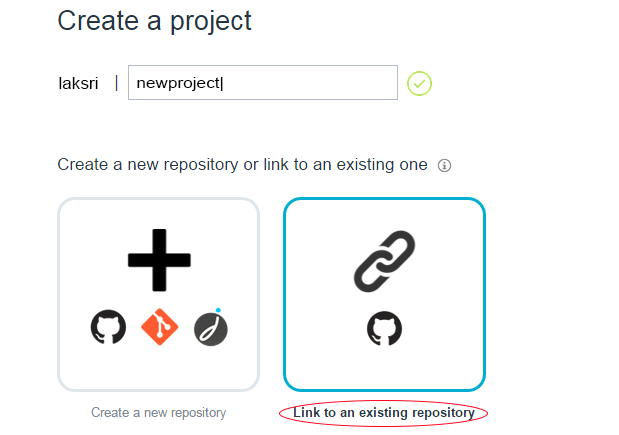Click the large plus icon

[159, 260]
